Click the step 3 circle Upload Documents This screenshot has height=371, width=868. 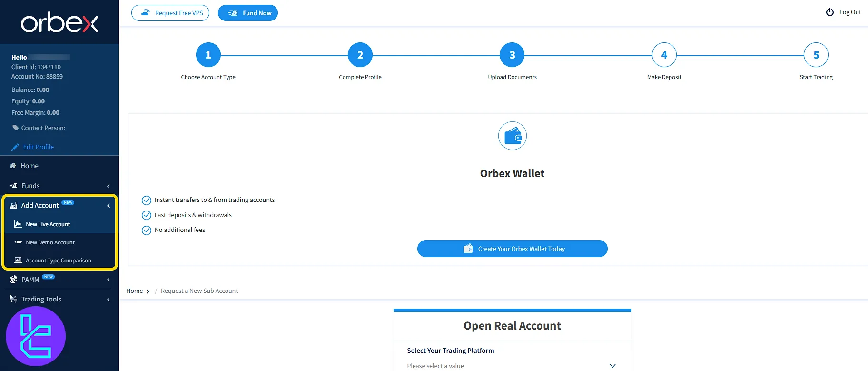pos(512,55)
